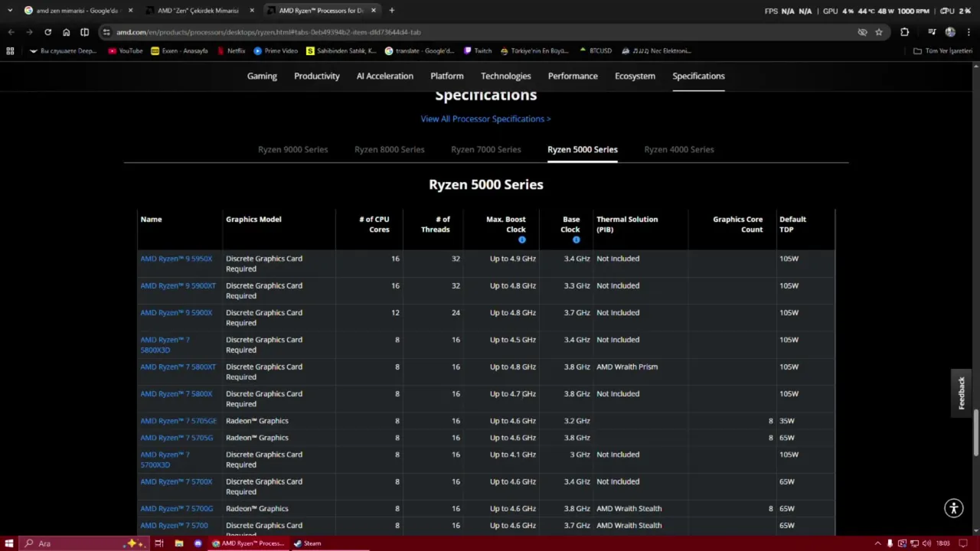Switch to the Ryzen 7000 Series tab

[485, 149]
